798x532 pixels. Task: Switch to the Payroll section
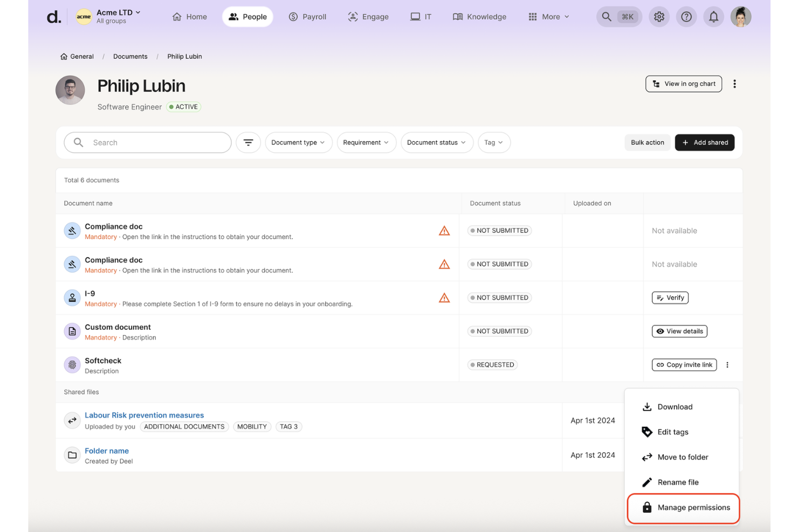[x=307, y=17]
